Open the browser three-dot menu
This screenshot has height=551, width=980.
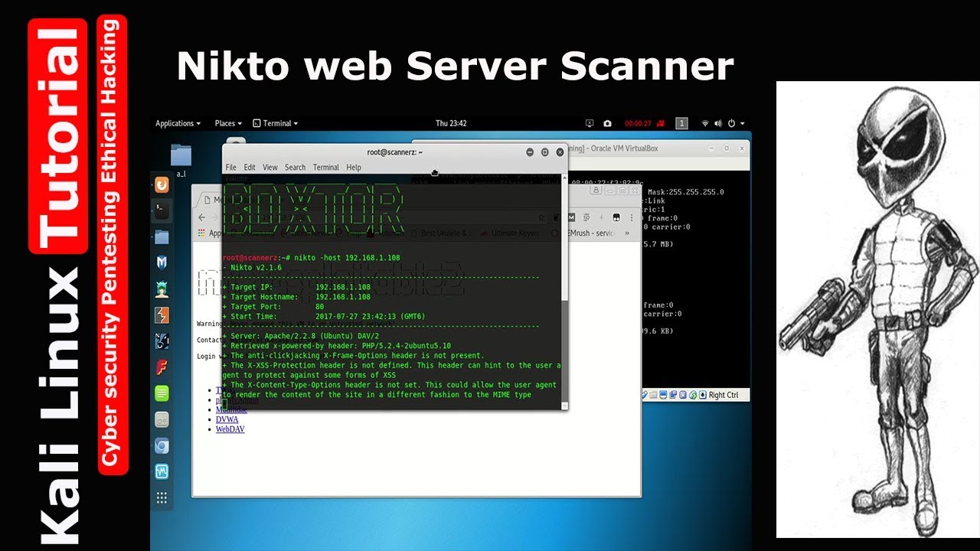[630, 217]
